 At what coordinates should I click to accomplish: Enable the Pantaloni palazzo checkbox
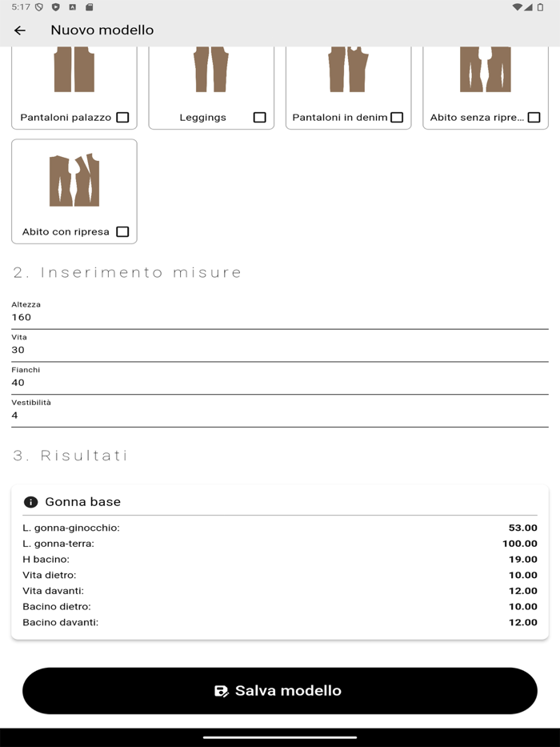tap(122, 117)
